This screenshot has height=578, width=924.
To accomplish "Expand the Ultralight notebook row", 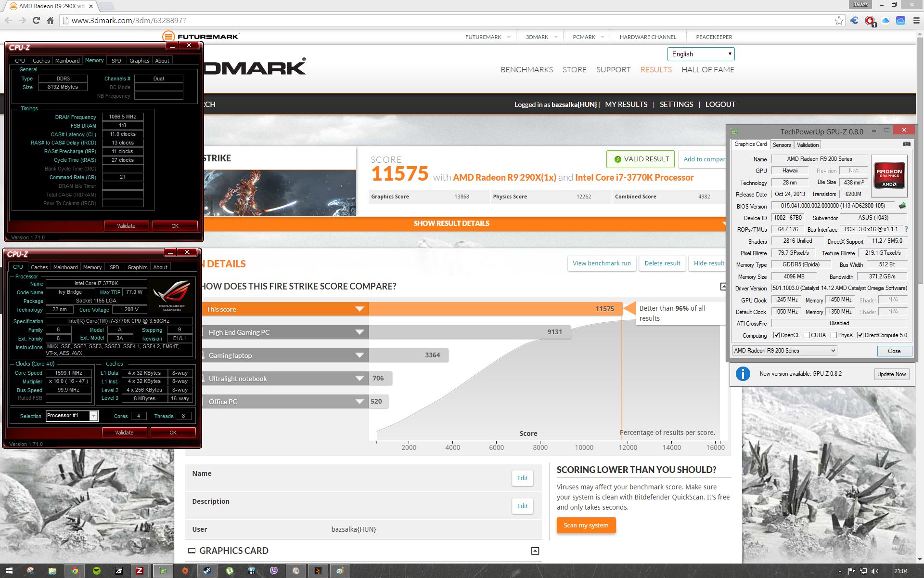I will click(359, 379).
